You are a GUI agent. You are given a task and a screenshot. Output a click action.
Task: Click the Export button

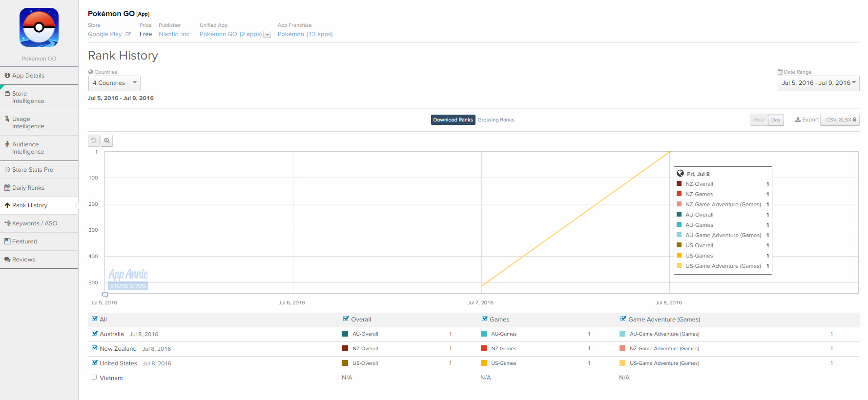(x=807, y=120)
